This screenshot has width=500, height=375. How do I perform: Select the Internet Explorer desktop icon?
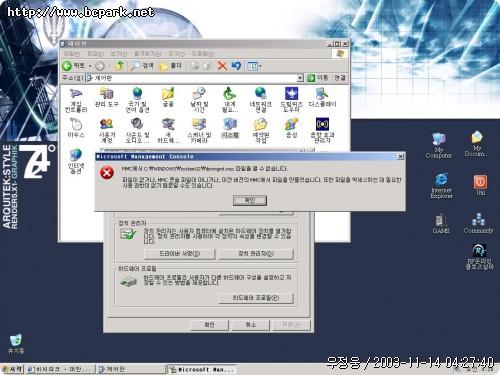[x=441, y=186]
